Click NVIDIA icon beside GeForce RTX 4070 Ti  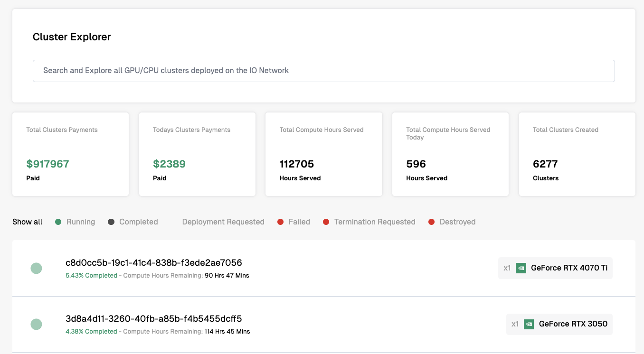point(521,268)
